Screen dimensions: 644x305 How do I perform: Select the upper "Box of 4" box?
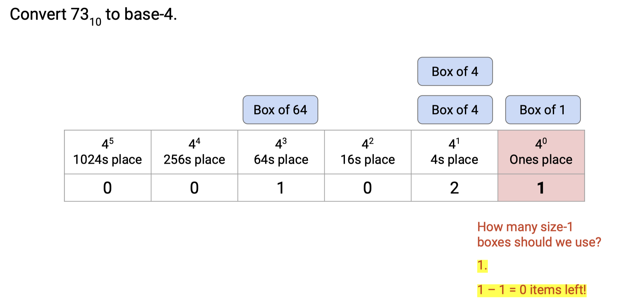[x=455, y=72]
